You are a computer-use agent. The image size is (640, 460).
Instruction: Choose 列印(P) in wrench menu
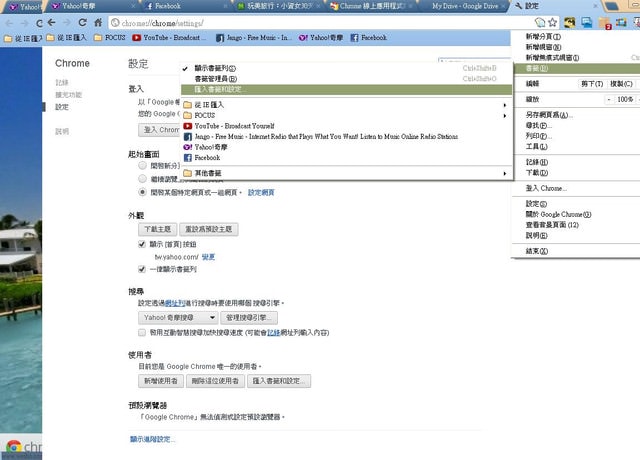point(576,136)
